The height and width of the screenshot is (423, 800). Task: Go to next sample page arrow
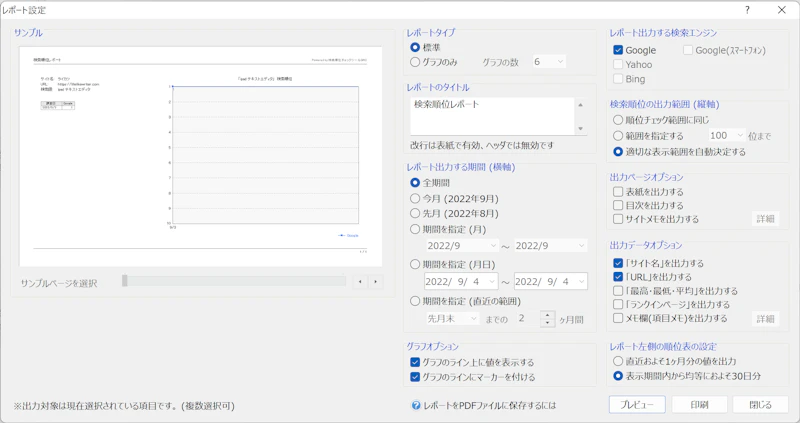[x=376, y=282]
